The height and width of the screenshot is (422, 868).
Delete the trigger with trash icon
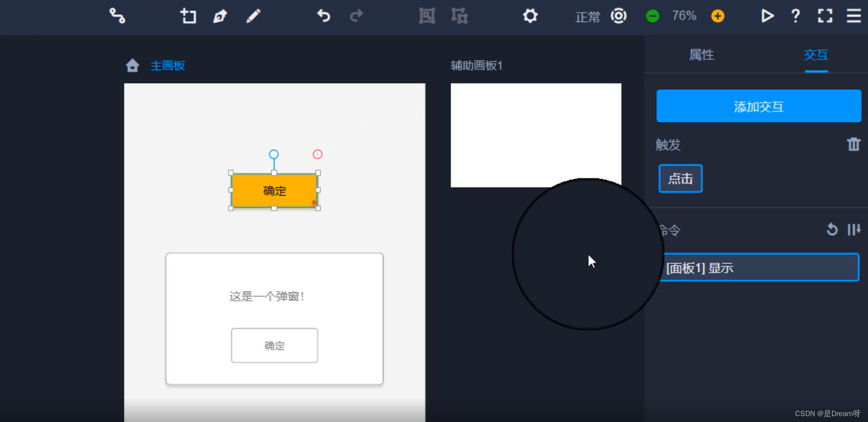(x=854, y=144)
